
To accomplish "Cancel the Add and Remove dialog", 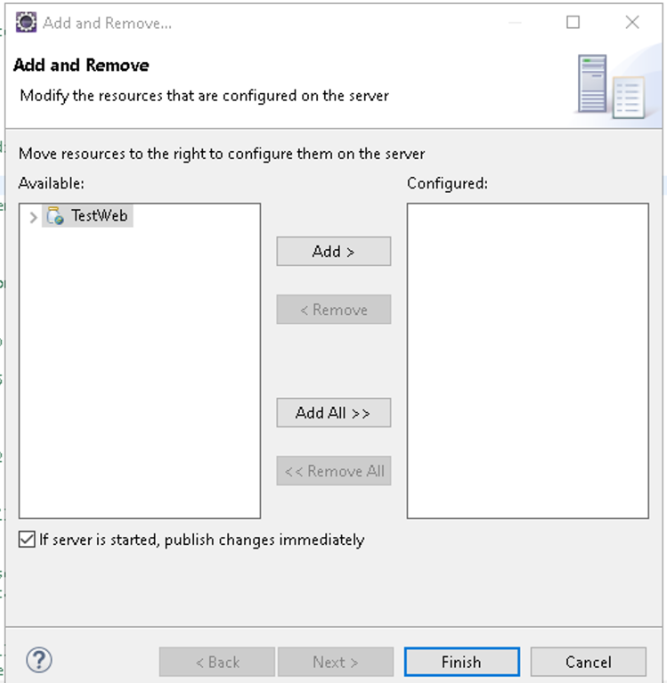I will coord(588,662).
